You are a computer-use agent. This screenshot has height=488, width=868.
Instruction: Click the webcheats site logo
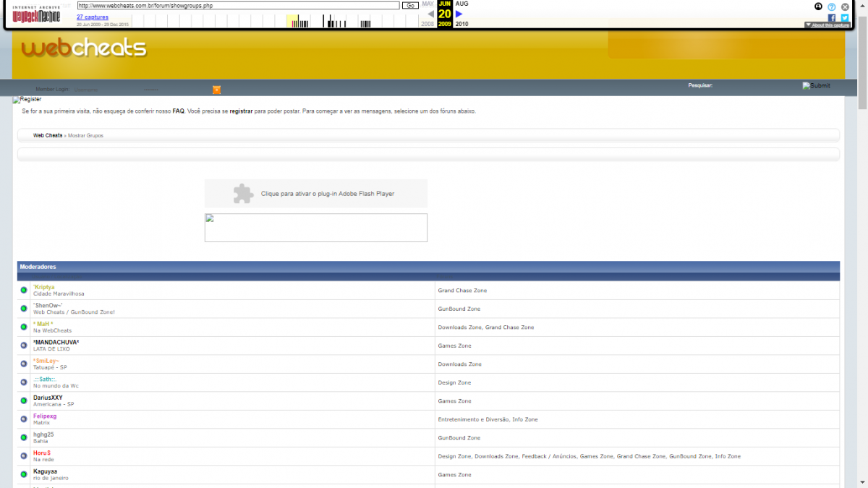[x=84, y=48]
